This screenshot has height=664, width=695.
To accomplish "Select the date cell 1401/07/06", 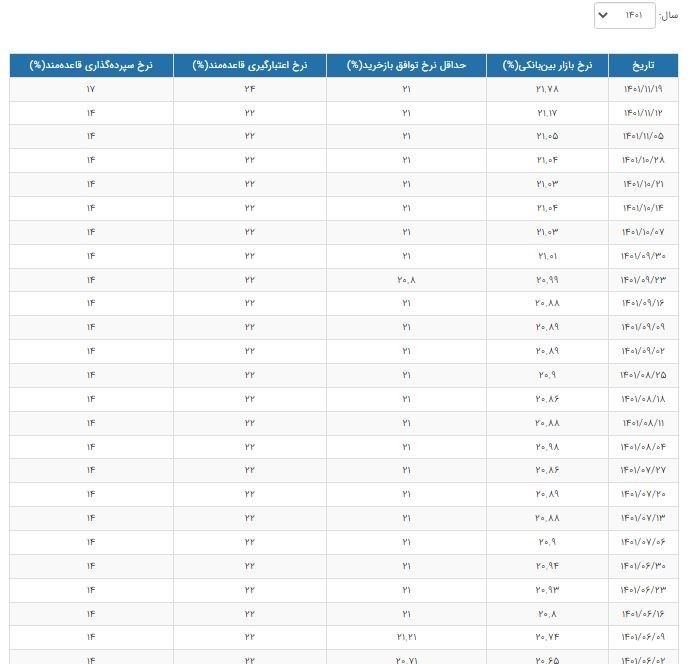I will [643, 541].
